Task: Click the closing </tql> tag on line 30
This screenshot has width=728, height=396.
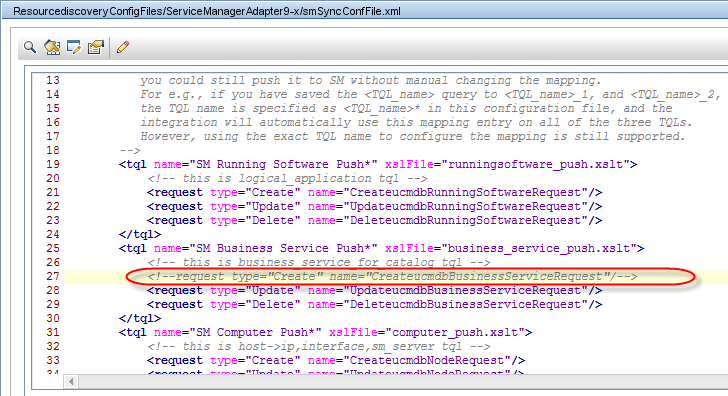Action: [140, 318]
